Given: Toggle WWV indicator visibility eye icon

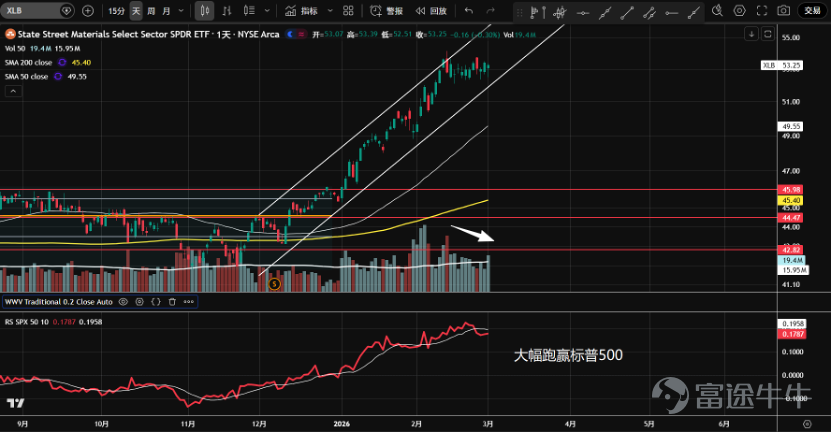Looking at the screenshot, I should (123, 302).
